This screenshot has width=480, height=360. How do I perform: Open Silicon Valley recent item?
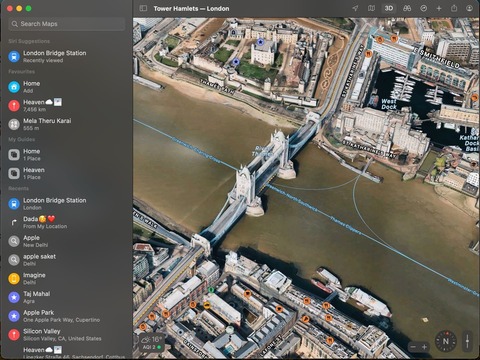click(x=67, y=334)
